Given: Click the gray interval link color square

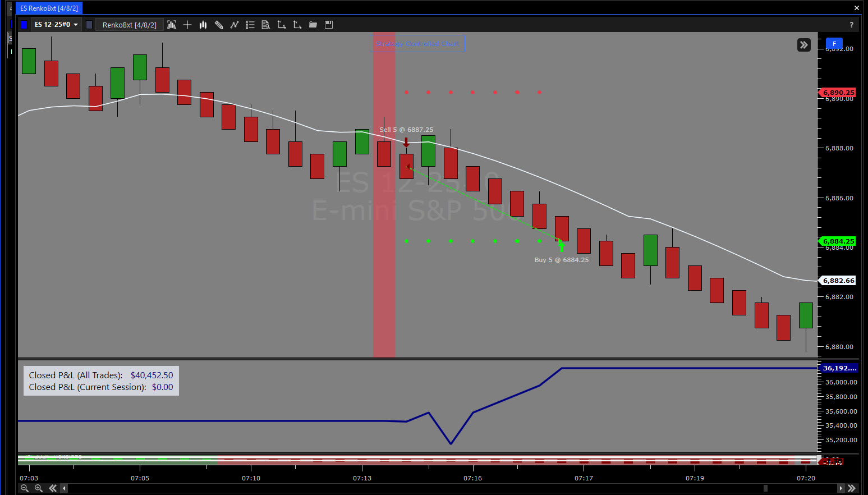Looking at the screenshot, I should pyautogui.click(x=89, y=25).
